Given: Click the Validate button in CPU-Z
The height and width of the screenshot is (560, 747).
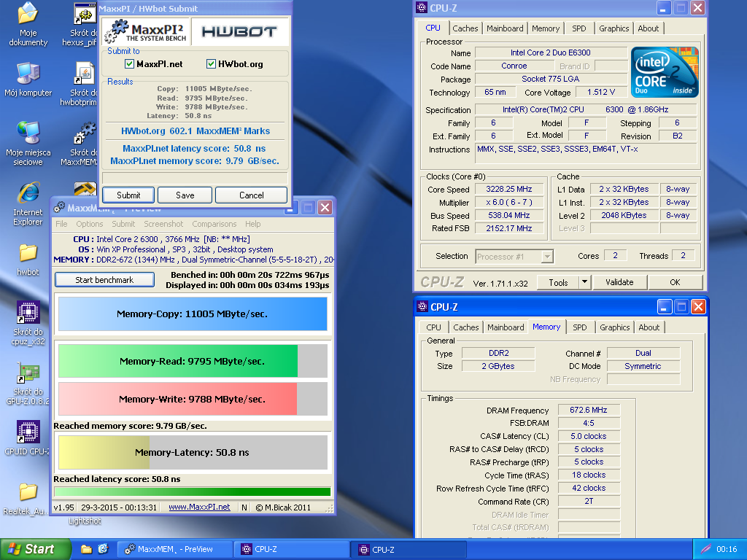Looking at the screenshot, I should (619, 282).
